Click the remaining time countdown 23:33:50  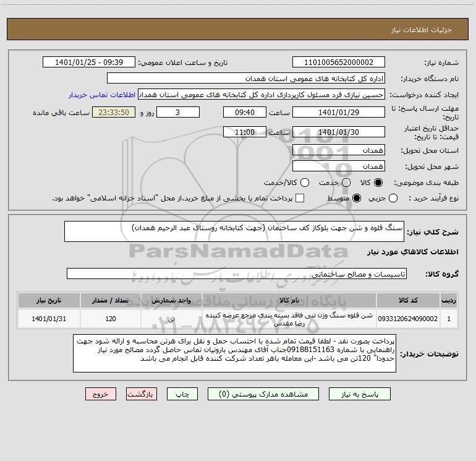(114, 112)
